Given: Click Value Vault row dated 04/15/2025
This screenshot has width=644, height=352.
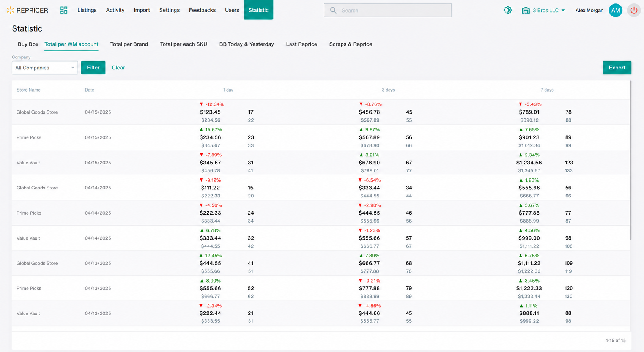Looking at the screenshot, I should coord(321,163).
